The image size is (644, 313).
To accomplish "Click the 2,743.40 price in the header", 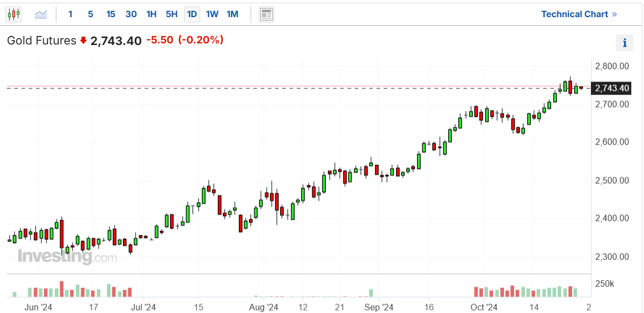I will point(116,41).
